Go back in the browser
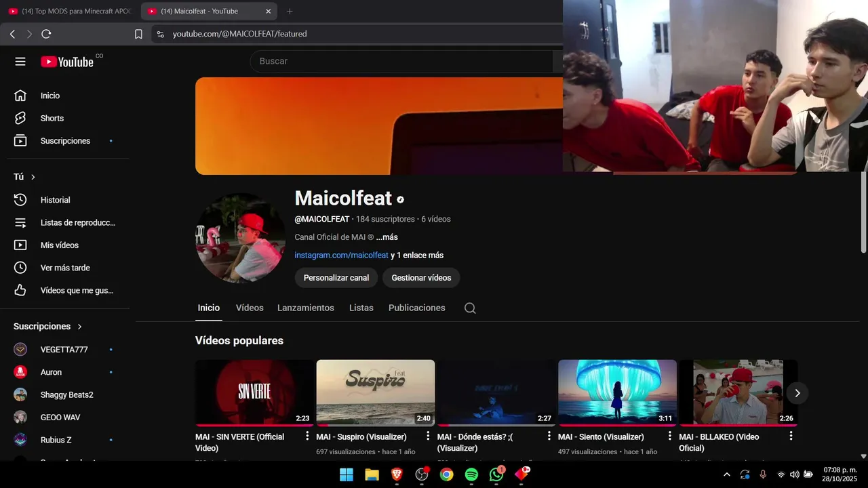This screenshot has height=488, width=868. coord(12,34)
